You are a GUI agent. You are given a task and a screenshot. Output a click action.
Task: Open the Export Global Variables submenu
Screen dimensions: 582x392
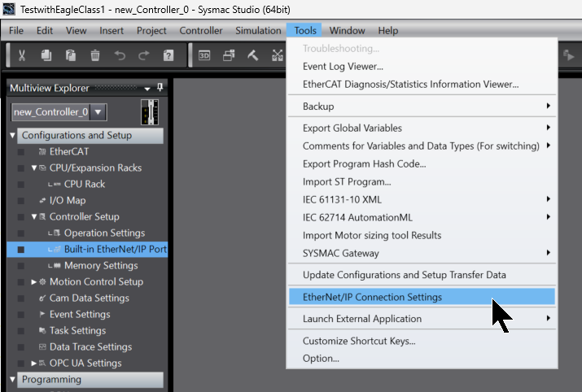pyautogui.click(x=422, y=128)
